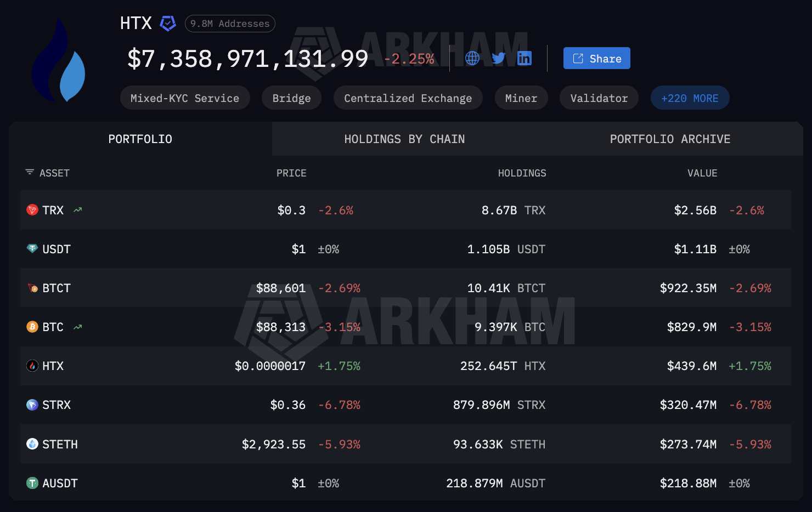The image size is (812, 512).
Task: Select the Mixed-KYC Service tag
Action: (185, 98)
